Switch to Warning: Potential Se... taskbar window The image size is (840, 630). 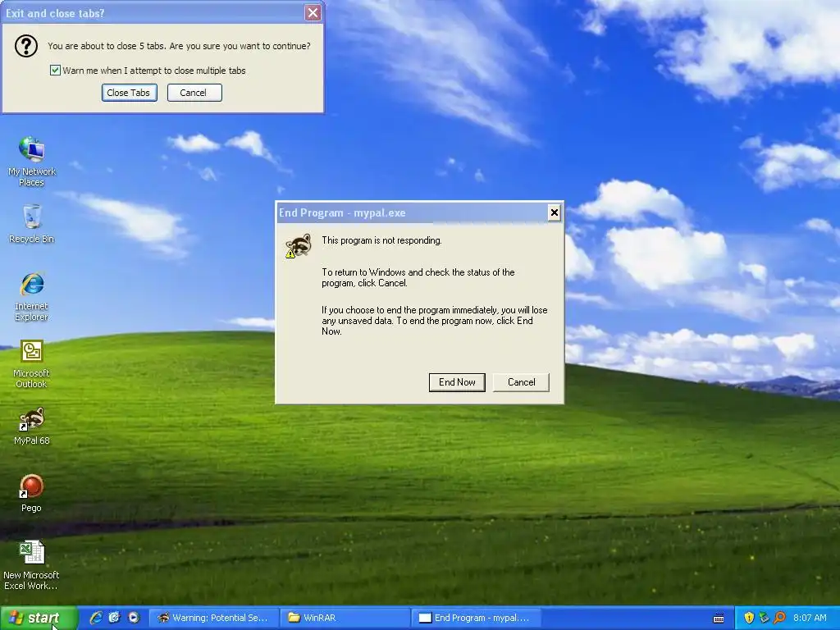click(x=214, y=618)
